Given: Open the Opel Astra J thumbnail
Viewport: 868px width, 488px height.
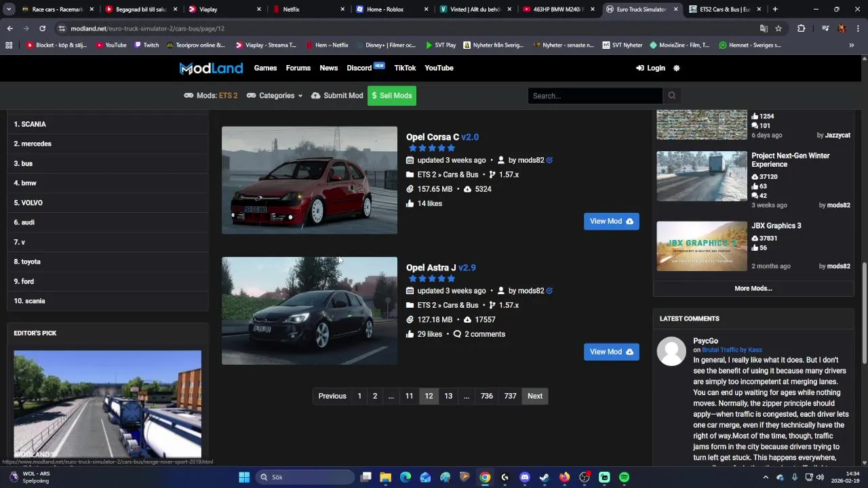Looking at the screenshot, I should click(x=309, y=310).
